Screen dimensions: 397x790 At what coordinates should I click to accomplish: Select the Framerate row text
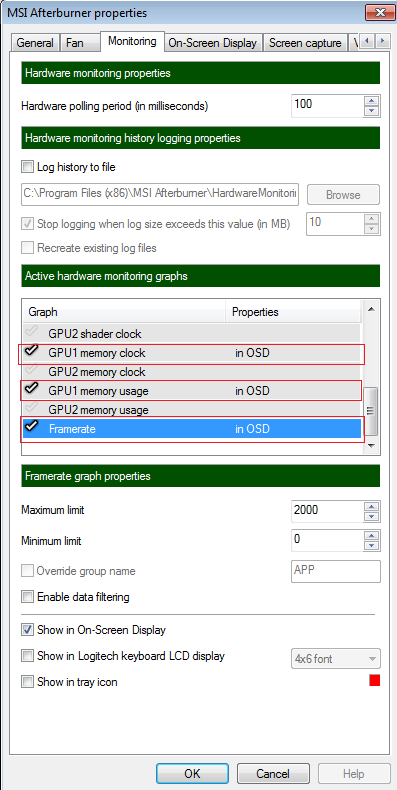point(72,429)
